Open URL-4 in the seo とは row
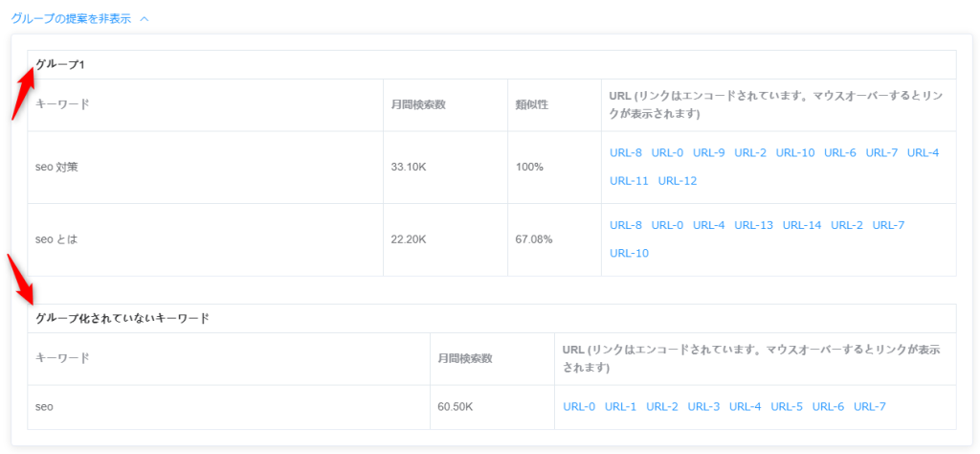This screenshot has width=980, height=454. [x=709, y=225]
